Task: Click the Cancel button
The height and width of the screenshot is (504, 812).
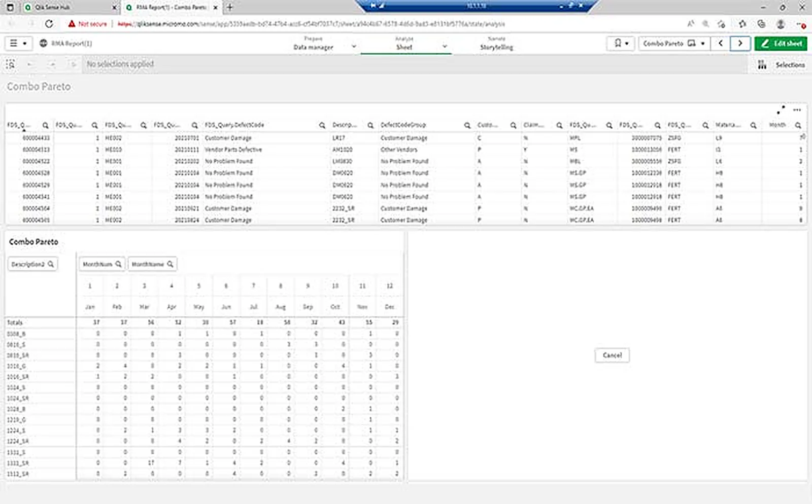Action: click(612, 355)
